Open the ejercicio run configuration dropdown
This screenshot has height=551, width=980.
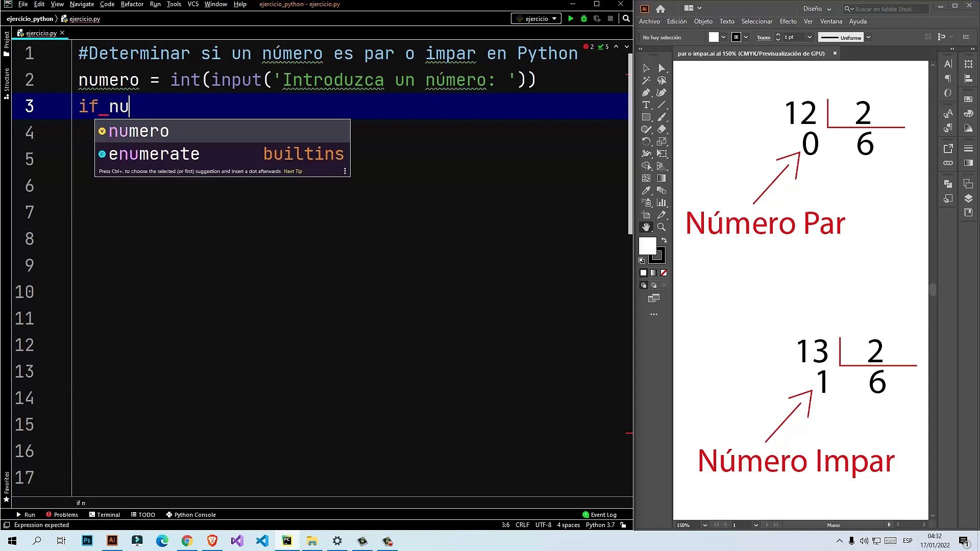point(536,19)
